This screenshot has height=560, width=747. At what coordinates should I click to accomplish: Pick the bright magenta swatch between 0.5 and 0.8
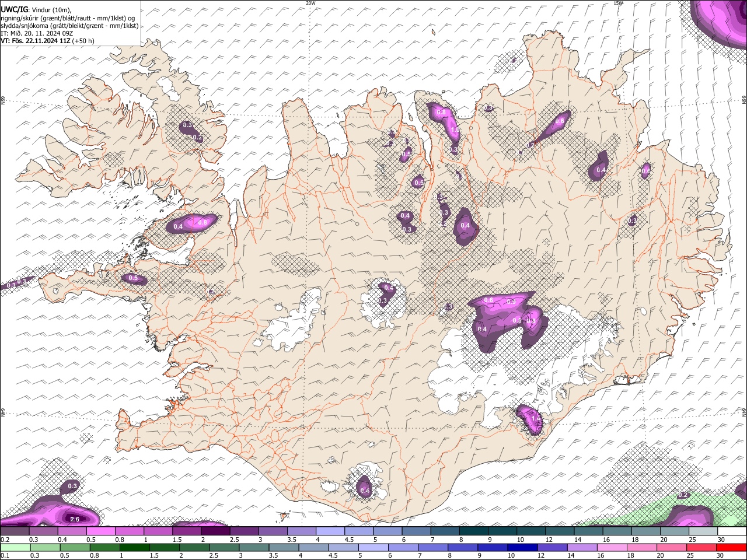(100, 531)
